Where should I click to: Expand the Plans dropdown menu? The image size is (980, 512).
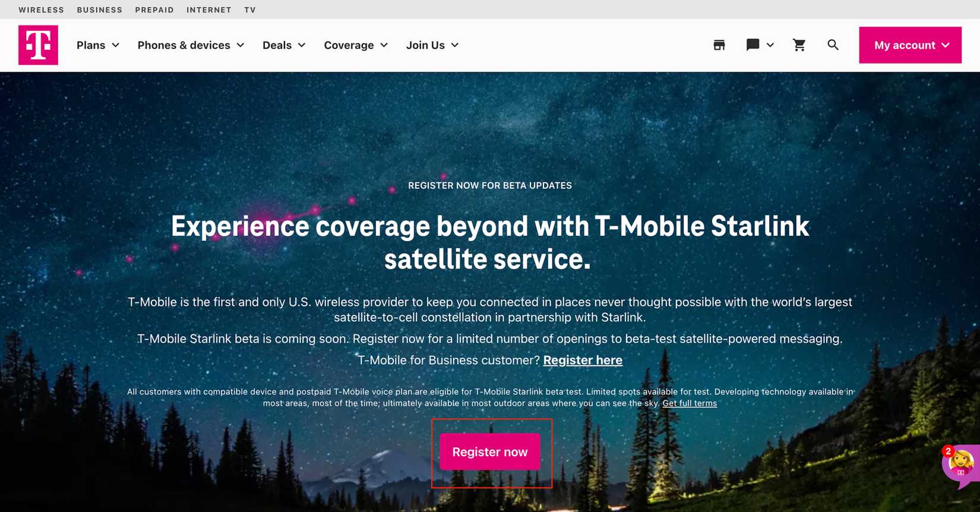click(x=98, y=45)
